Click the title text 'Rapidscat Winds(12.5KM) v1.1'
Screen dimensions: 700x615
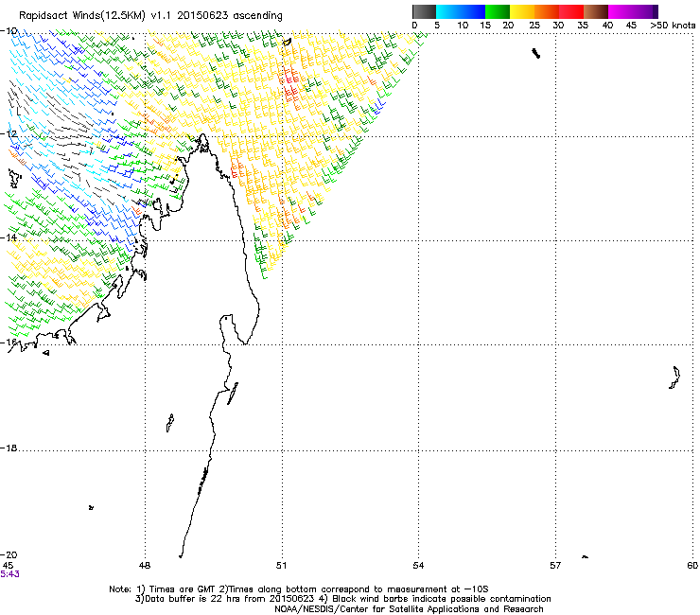coord(96,16)
